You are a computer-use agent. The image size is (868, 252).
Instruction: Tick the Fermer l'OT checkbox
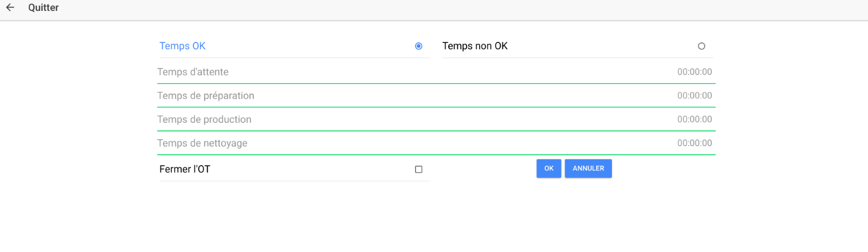418,169
